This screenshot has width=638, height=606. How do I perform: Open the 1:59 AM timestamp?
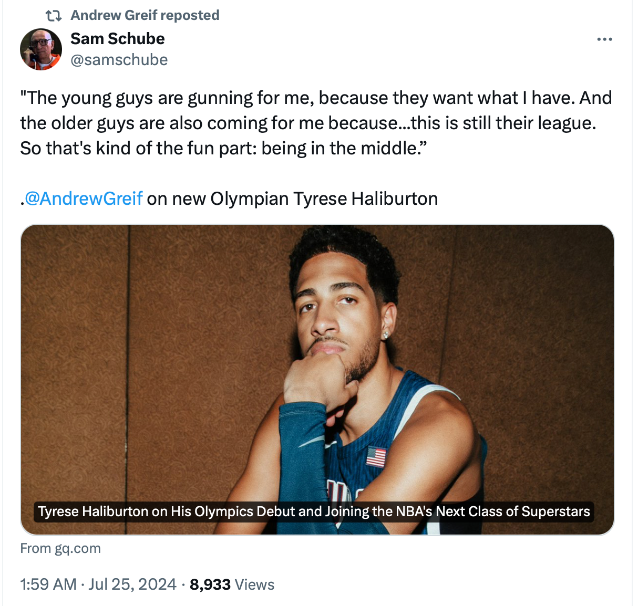coord(48,584)
